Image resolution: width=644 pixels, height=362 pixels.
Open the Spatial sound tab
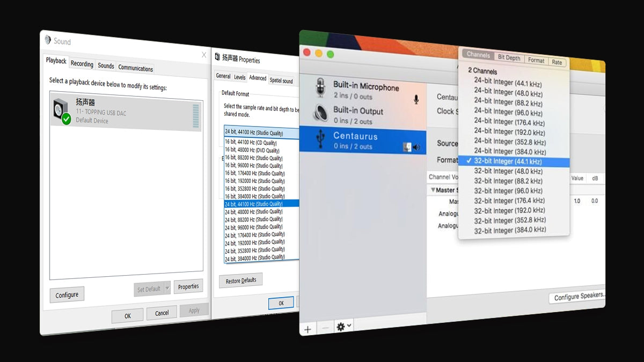281,80
